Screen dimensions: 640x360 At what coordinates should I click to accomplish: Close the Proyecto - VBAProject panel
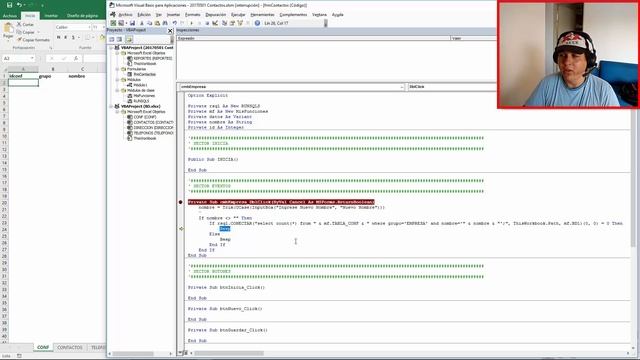click(x=170, y=31)
